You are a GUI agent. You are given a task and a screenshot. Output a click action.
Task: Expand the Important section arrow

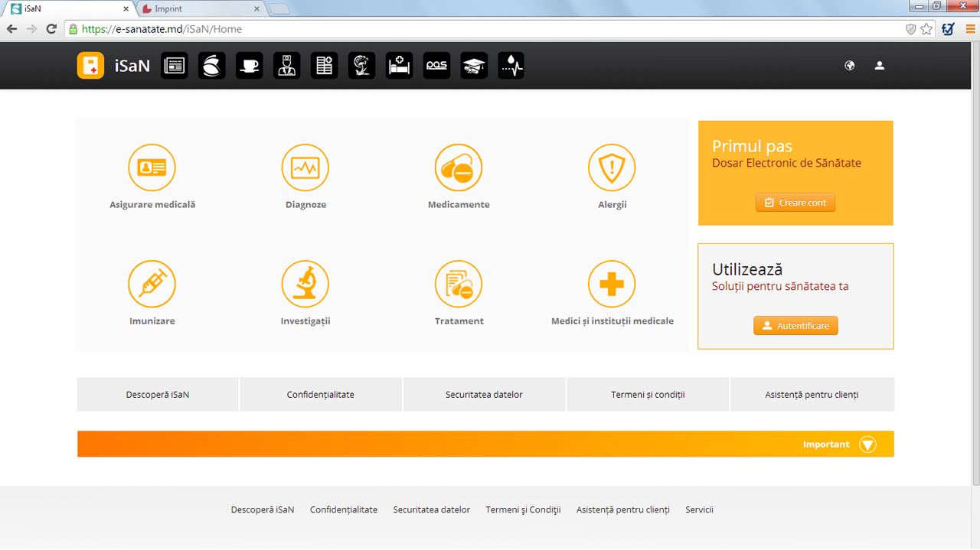tap(867, 444)
